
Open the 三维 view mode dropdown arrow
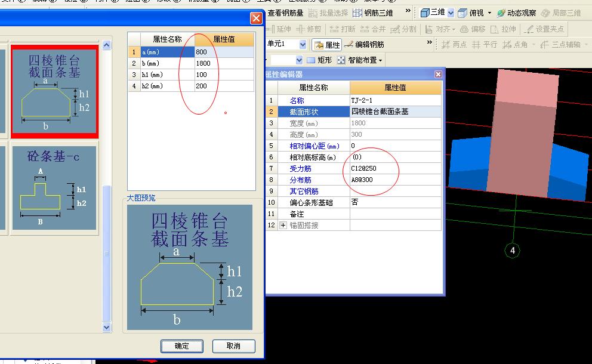451,13
